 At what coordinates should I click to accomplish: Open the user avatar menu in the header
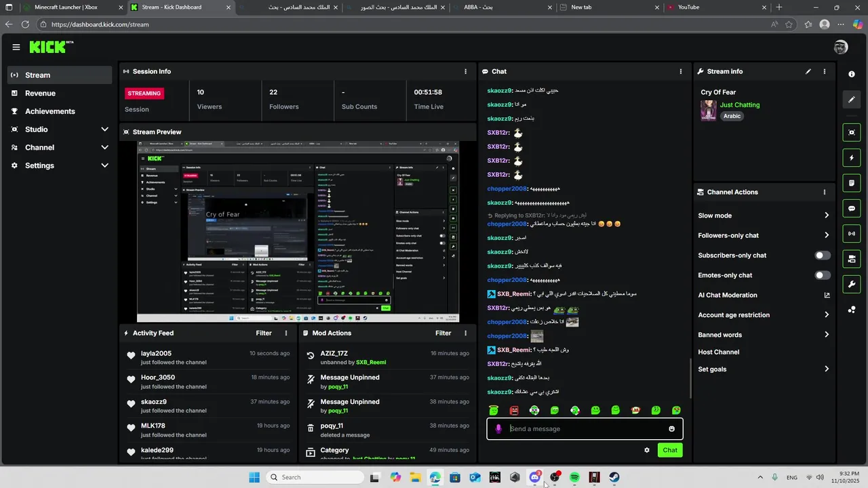(841, 47)
